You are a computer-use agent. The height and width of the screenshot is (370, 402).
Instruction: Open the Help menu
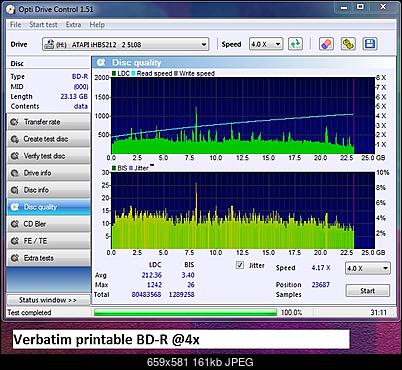[97, 25]
